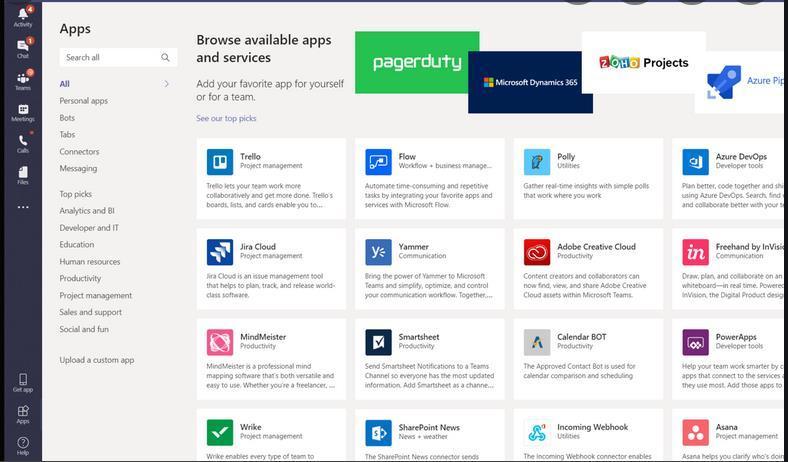The image size is (788, 462).
Task: Select the All filter label
Action: pos(64,84)
